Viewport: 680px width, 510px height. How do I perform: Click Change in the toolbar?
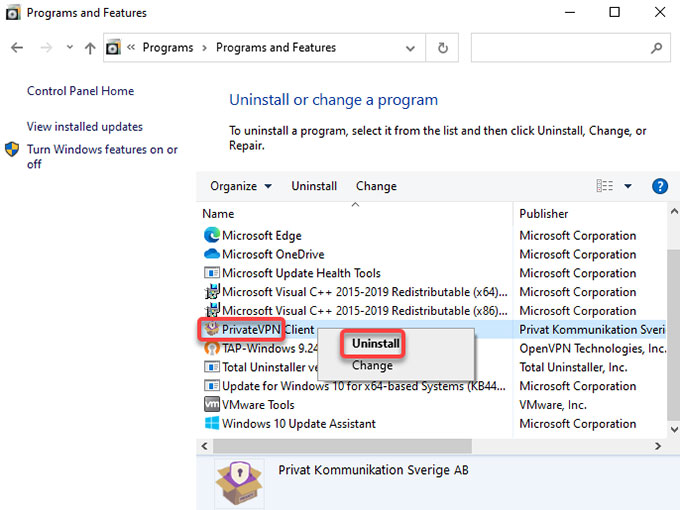(x=376, y=186)
